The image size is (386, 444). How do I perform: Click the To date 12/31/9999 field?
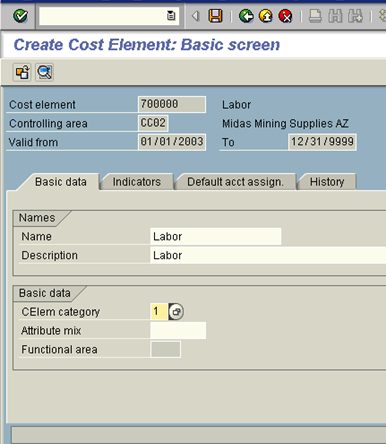pyautogui.click(x=322, y=142)
